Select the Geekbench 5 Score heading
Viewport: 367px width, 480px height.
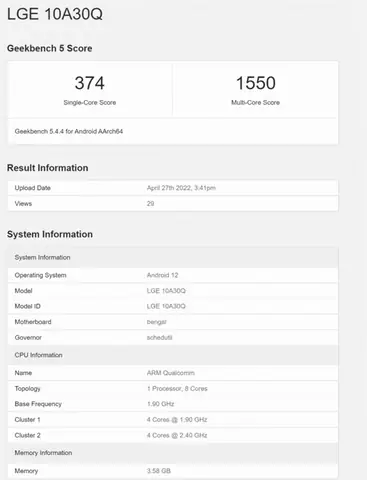[x=49, y=48]
